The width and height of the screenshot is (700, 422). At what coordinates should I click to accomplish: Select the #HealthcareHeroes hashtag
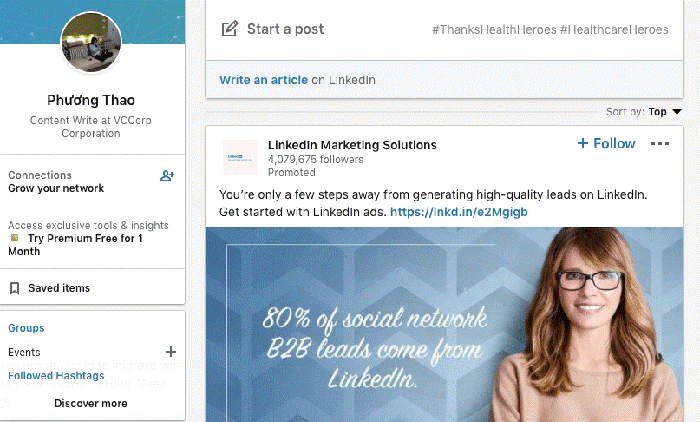coord(614,30)
